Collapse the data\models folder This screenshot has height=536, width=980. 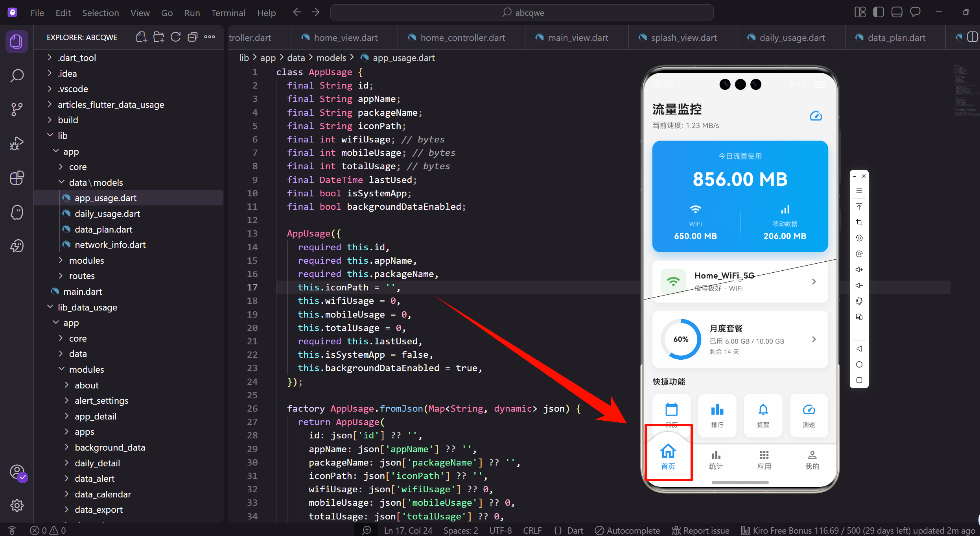[x=128, y=183]
